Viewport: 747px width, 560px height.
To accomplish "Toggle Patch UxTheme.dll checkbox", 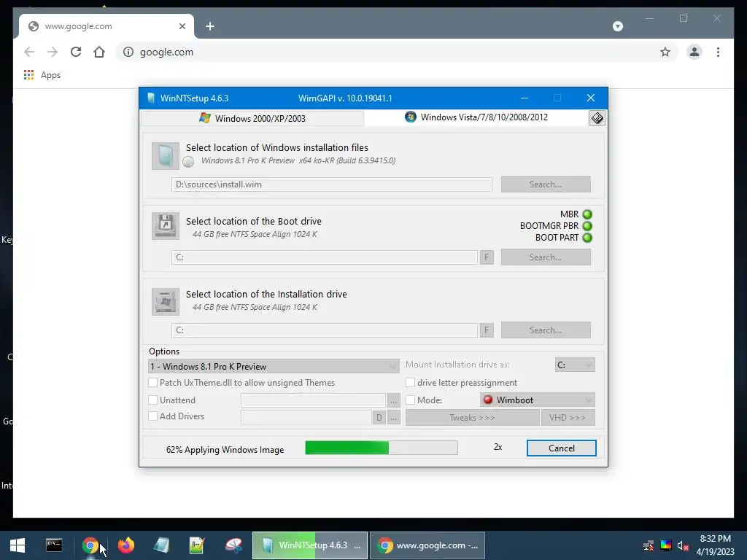I will point(153,382).
